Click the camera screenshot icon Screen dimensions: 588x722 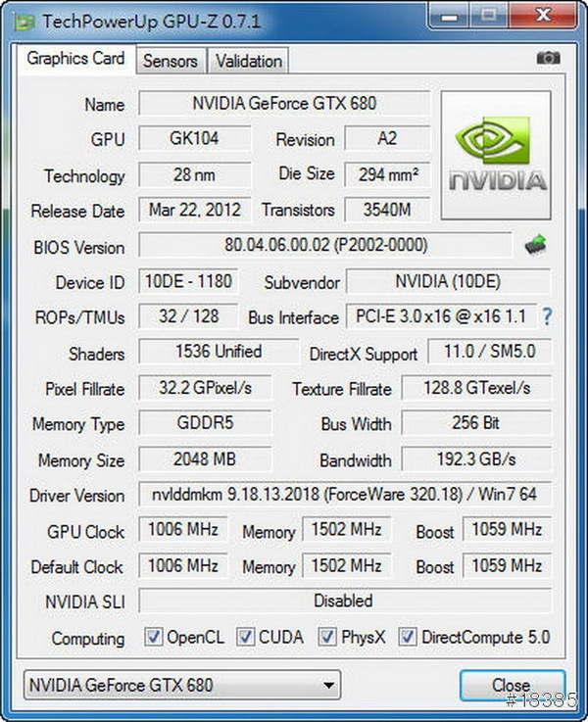(x=548, y=58)
